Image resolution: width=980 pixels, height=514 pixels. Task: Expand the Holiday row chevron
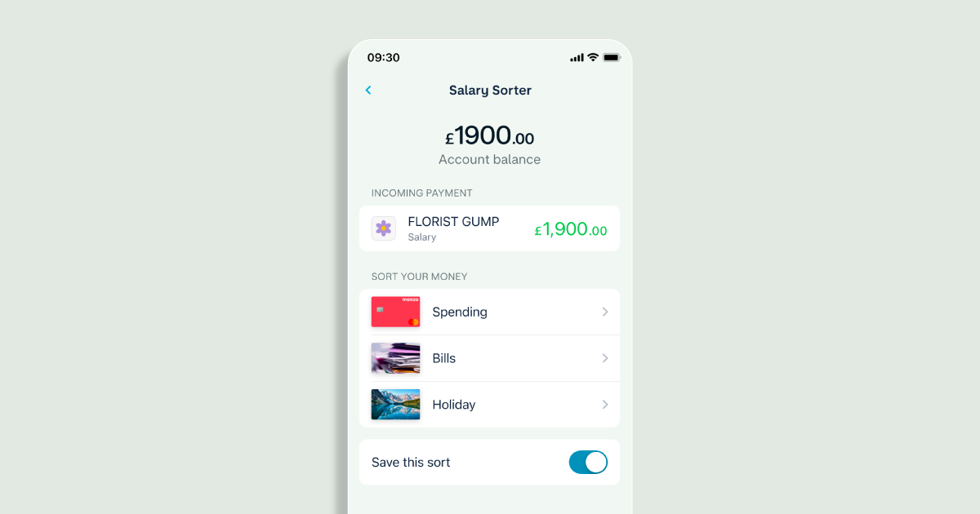coord(605,404)
